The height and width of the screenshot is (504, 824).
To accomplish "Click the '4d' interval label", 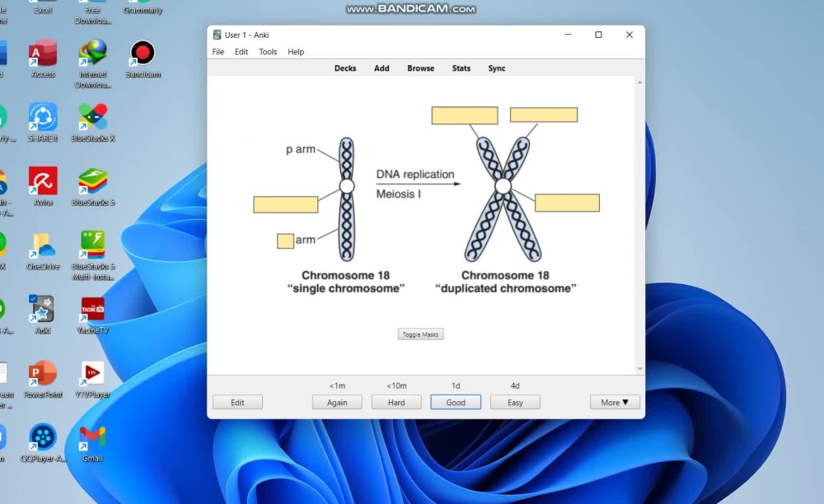I will coord(515,386).
